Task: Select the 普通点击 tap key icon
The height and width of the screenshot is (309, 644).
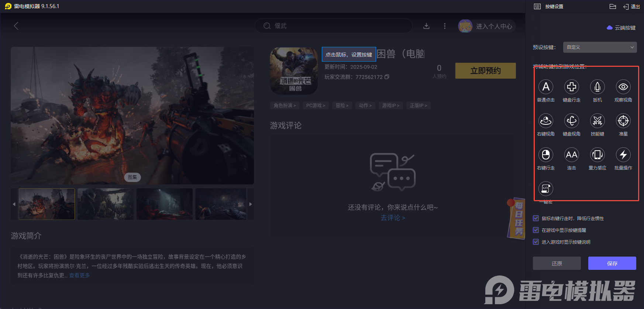Action: click(546, 87)
